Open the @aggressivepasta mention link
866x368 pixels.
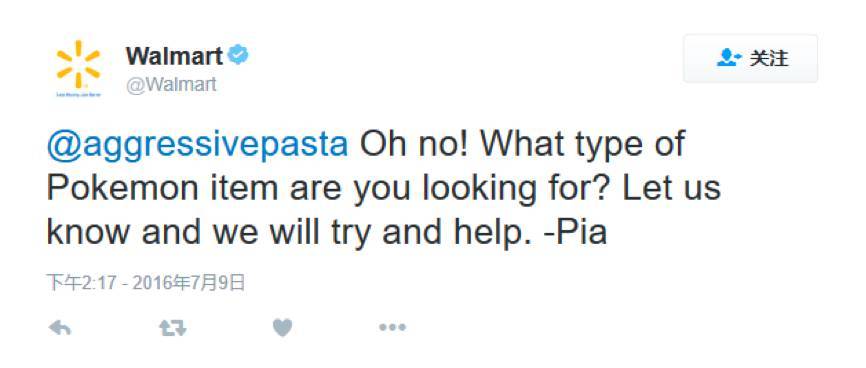[198, 145]
